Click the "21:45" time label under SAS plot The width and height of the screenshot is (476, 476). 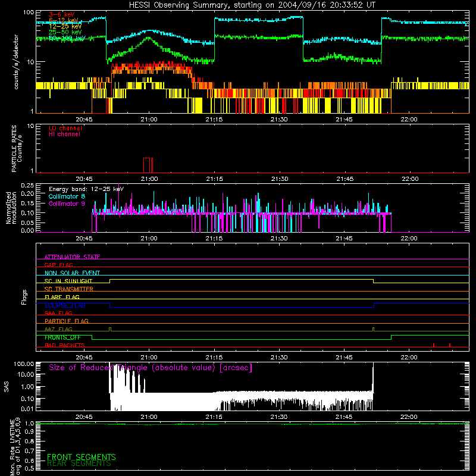pyautogui.click(x=344, y=417)
